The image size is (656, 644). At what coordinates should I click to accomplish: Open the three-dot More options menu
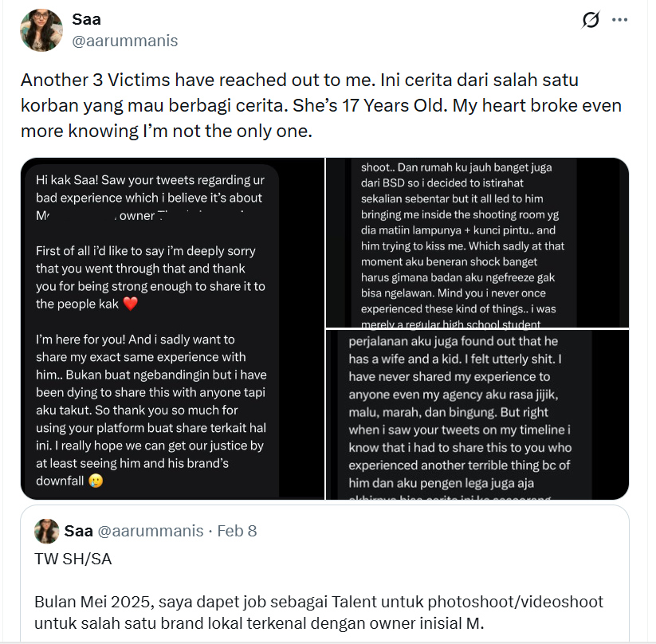coord(620,20)
